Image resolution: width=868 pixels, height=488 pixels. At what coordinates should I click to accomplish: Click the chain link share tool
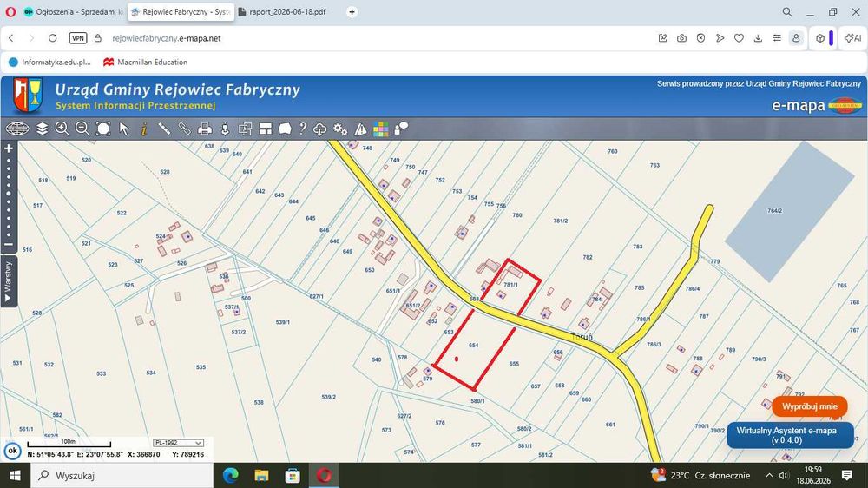coord(184,129)
